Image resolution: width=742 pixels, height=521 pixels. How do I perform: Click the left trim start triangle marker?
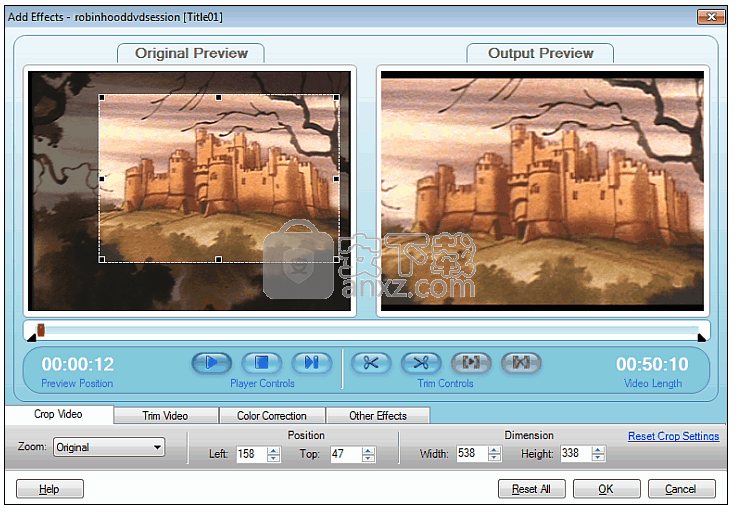click(32, 337)
